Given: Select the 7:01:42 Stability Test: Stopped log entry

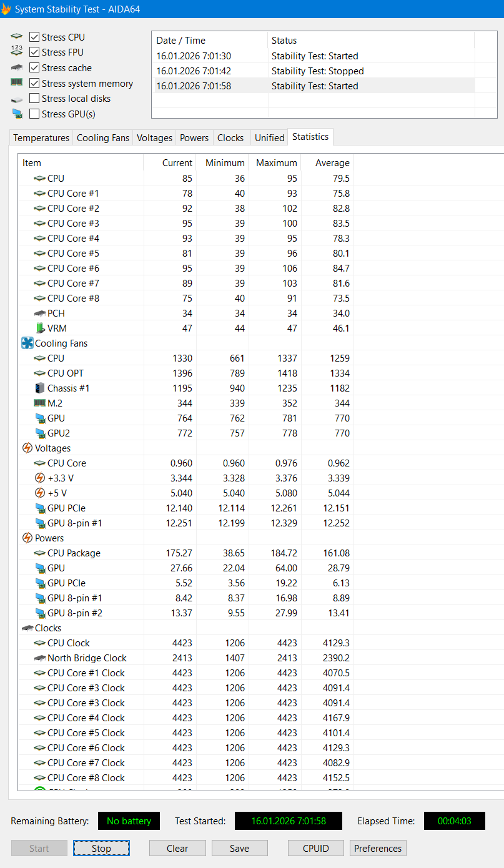Looking at the screenshot, I should coord(314,71).
